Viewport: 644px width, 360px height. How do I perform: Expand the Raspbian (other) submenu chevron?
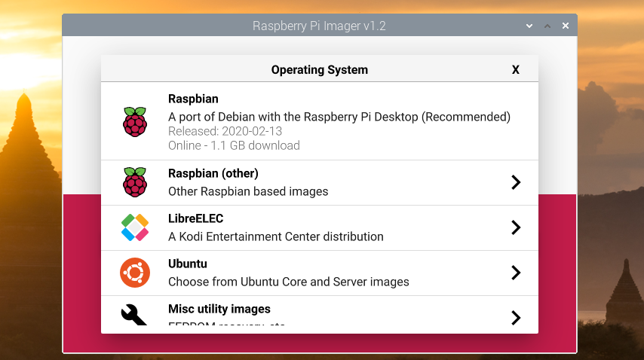coord(516,182)
